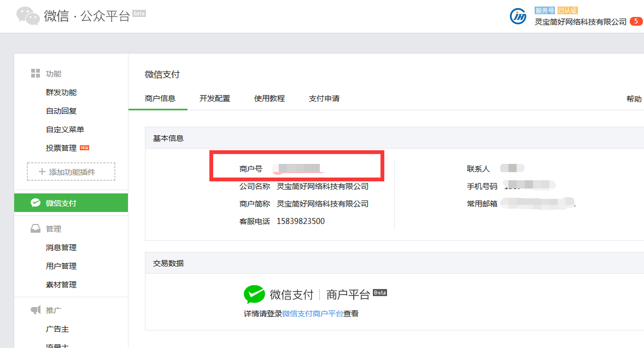Click the 帮助 link at right

click(634, 99)
